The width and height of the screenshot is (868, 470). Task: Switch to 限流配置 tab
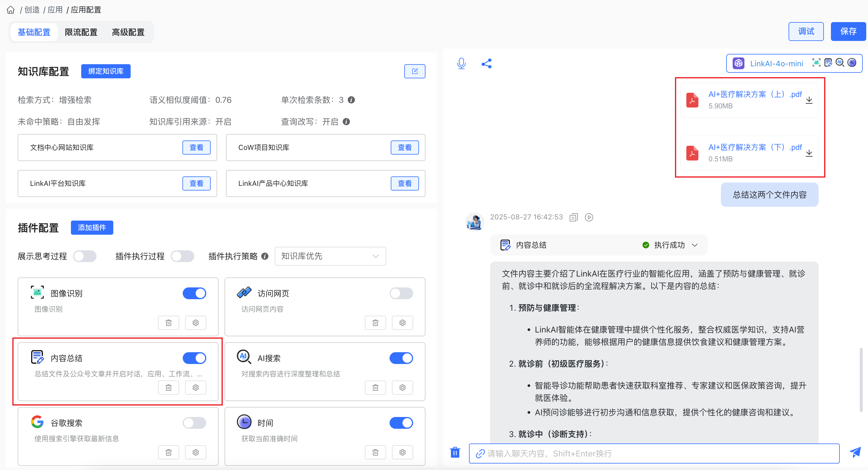[x=81, y=32]
